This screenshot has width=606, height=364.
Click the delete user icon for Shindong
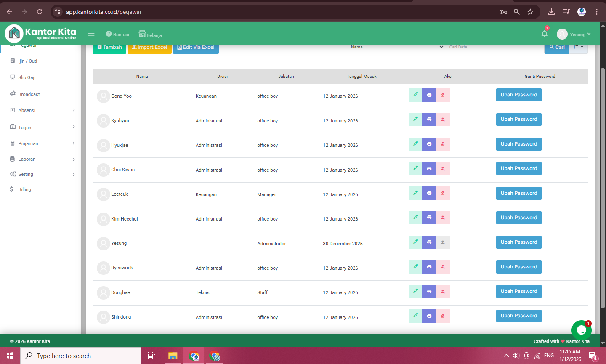click(x=443, y=316)
